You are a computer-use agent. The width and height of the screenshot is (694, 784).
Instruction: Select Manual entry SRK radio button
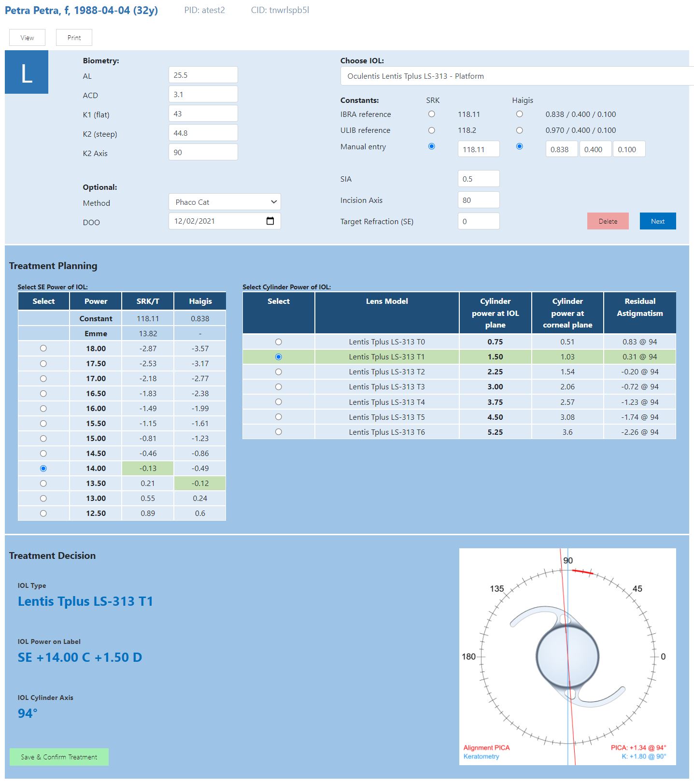(x=431, y=146)
